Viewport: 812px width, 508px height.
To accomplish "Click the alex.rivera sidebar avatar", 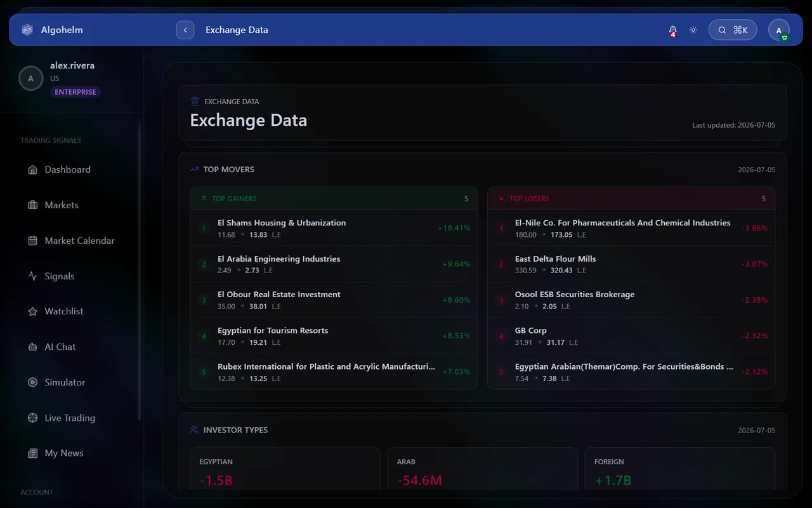I will click(30, 79).
